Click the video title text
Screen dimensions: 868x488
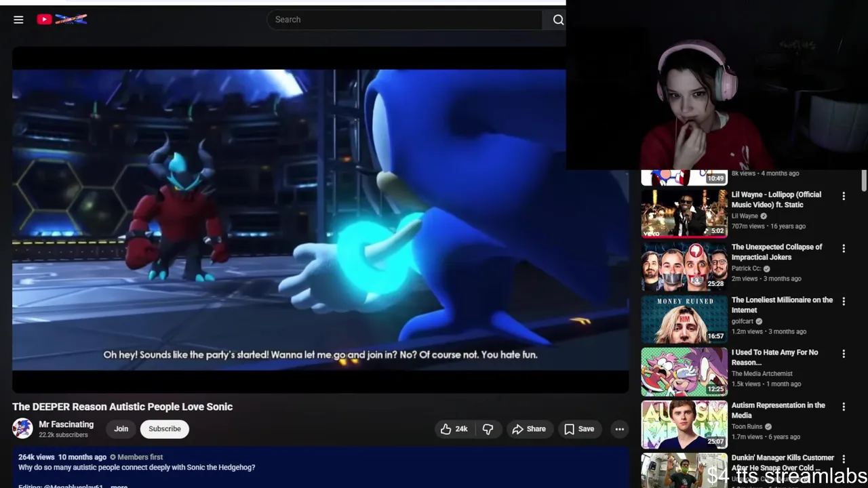pos(122,407)
